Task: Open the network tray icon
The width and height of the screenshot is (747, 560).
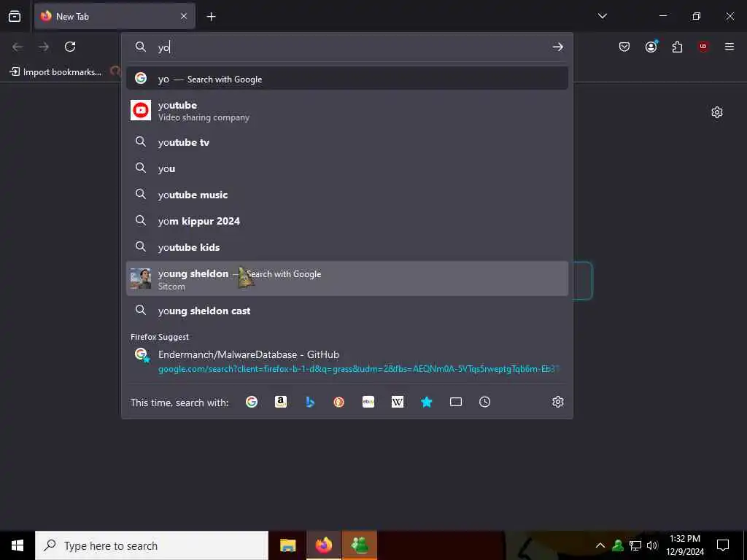Action: click(635, 545)
